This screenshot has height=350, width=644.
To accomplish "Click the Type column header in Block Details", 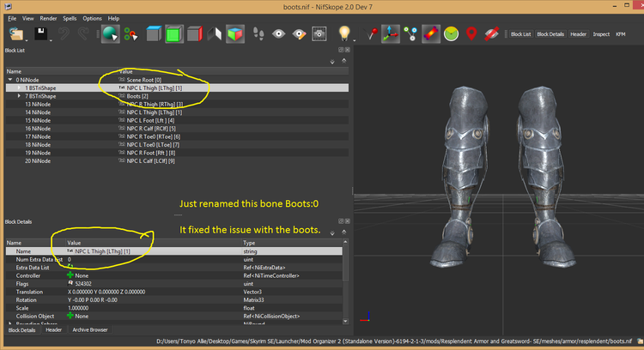I will coord(292,243).
